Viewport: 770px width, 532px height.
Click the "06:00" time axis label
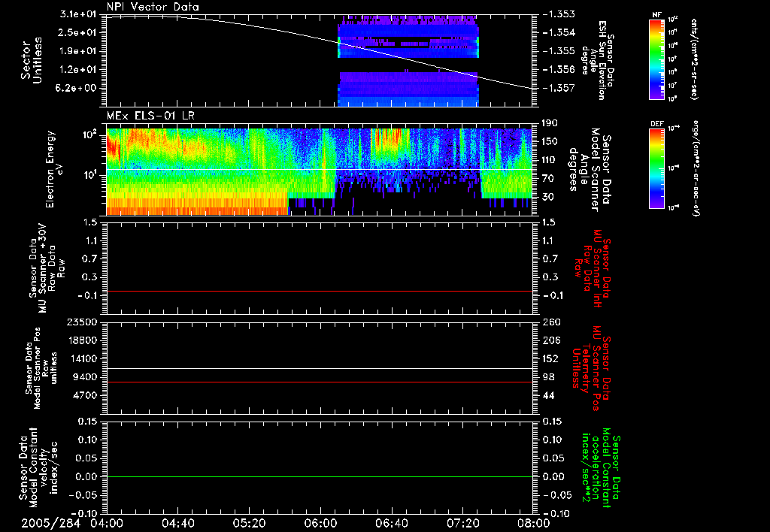[x=320, y=523]
